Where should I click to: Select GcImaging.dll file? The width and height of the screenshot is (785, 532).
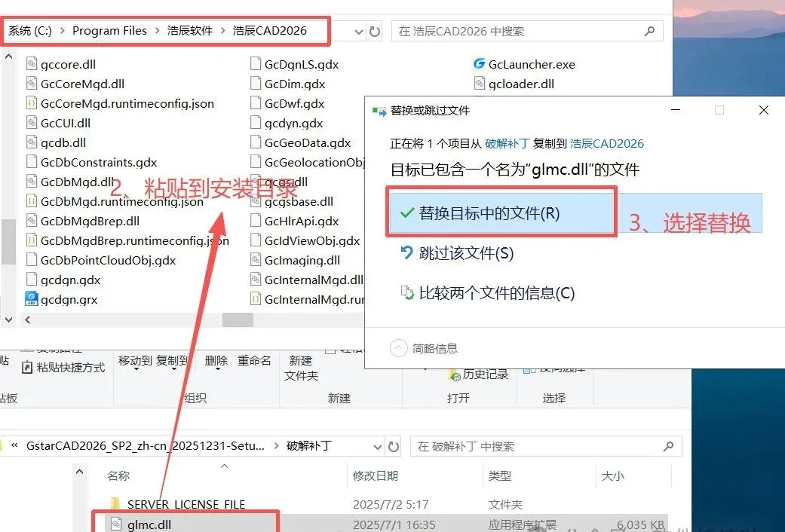click(x=295, y=260)
